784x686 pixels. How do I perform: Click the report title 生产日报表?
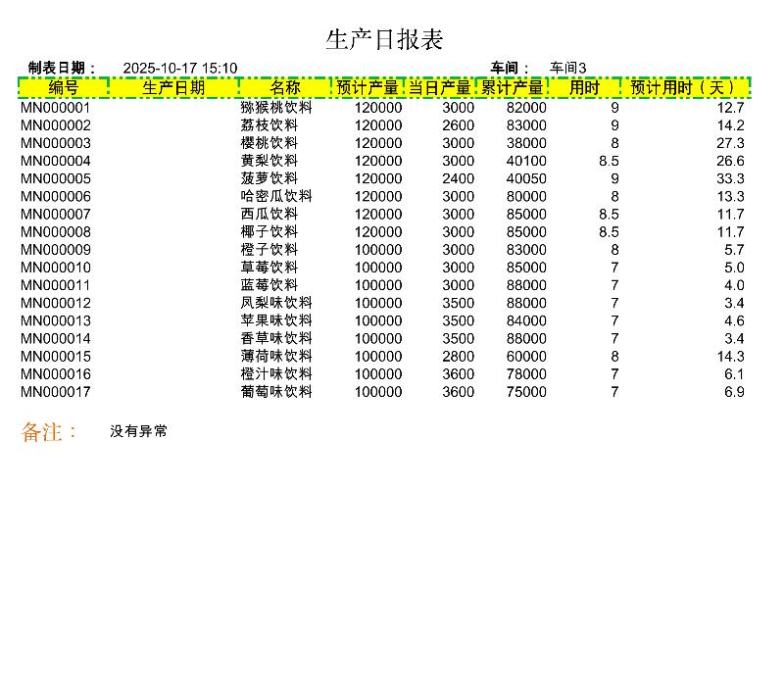click(x=384, y=39)
